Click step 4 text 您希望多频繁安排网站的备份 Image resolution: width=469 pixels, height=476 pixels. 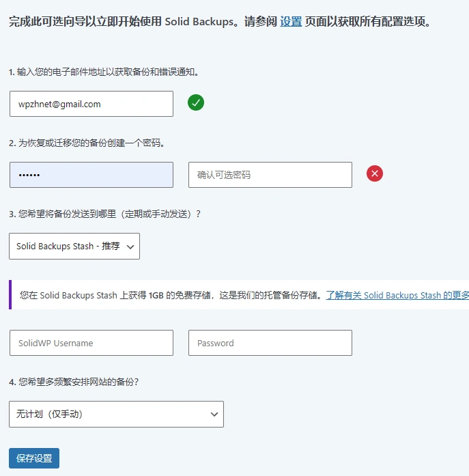click(x=74, y=382)
